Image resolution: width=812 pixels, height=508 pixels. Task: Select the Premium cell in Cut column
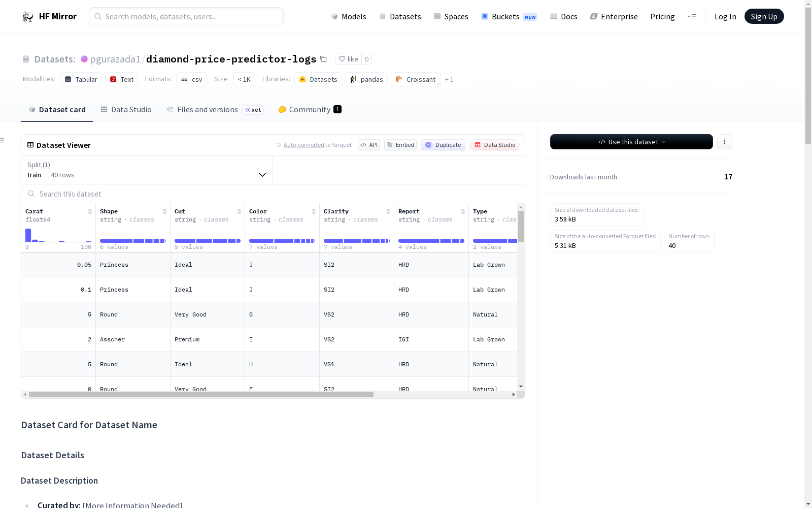point(208,339)
